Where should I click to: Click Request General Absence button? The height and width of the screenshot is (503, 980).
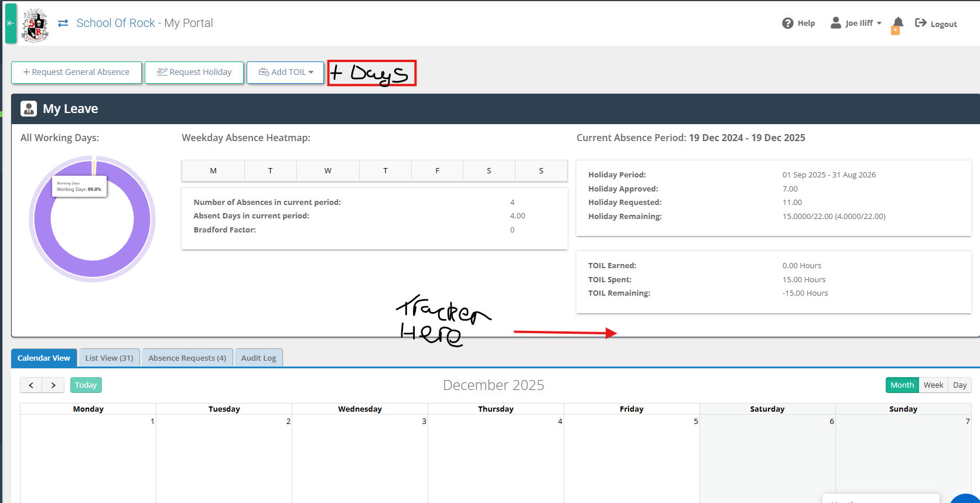pos(76,72)
